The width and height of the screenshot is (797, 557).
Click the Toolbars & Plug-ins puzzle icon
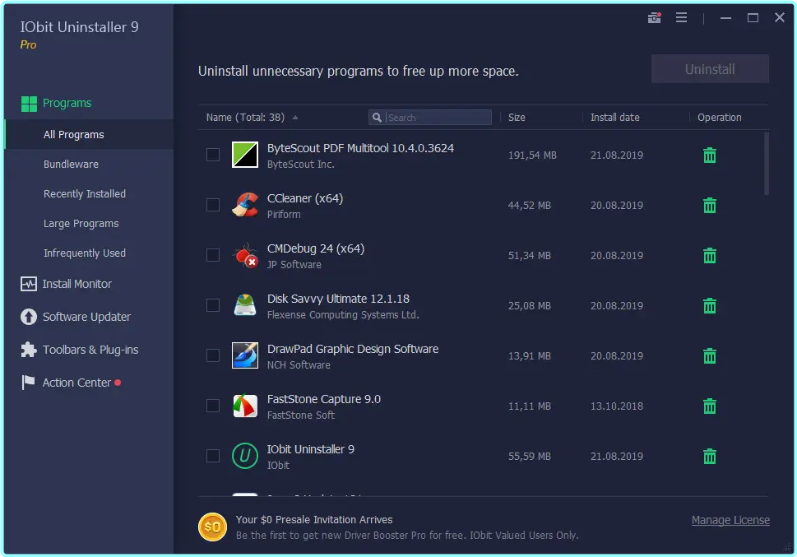(x=28, y=350)
